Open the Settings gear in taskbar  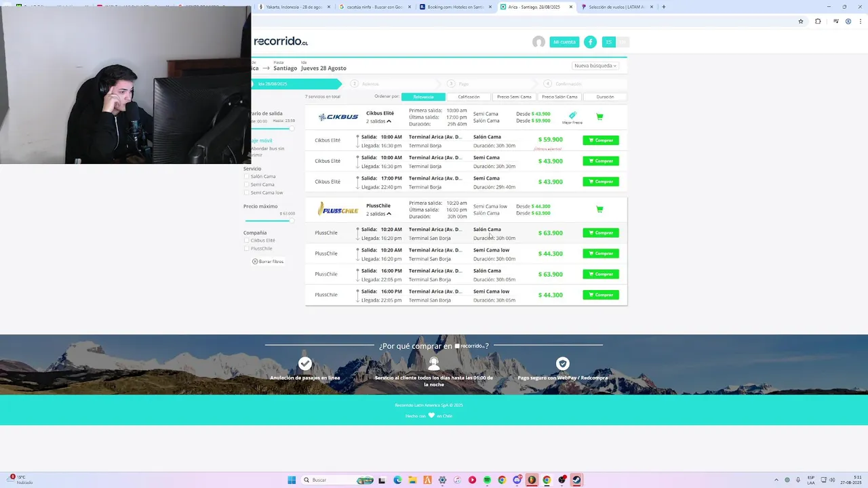point(442,480)
